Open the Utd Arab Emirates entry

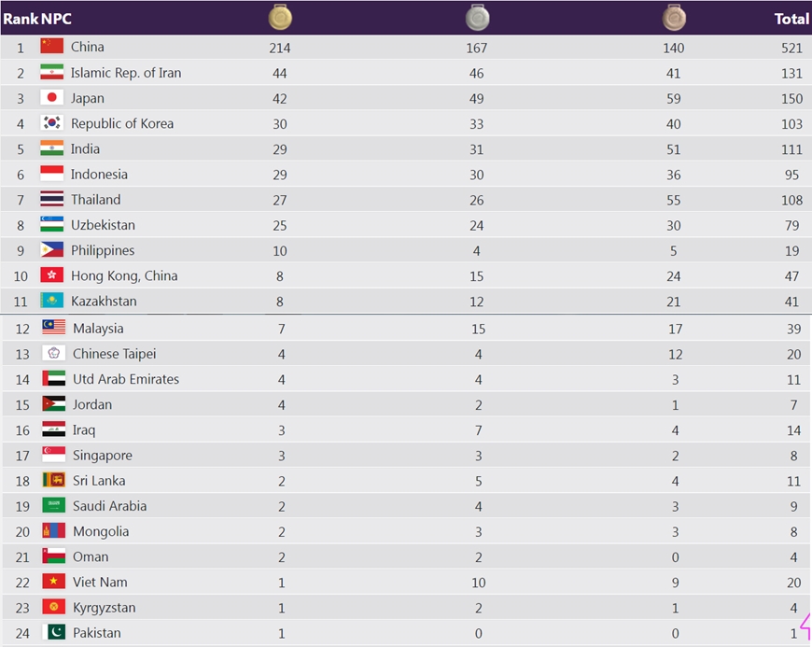pyautogui.click(x=126, y=379)
